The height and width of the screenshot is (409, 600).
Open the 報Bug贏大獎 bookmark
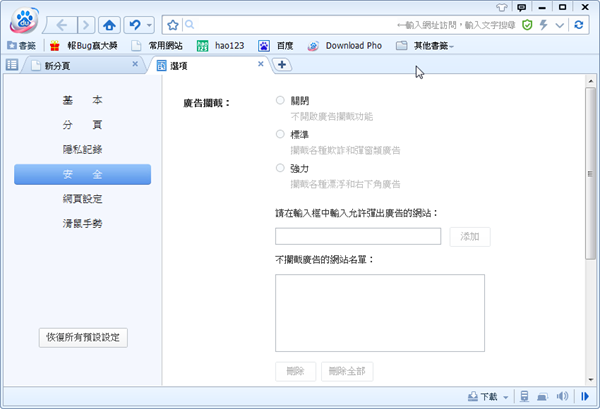click(x=84, y=46)
